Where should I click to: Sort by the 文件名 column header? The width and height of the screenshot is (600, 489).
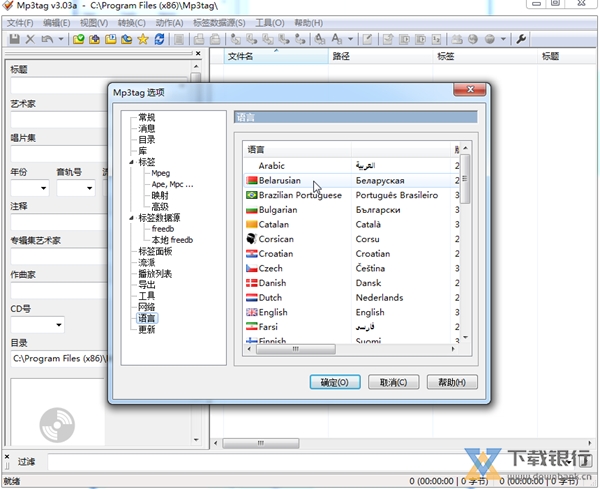coord(276,57)
